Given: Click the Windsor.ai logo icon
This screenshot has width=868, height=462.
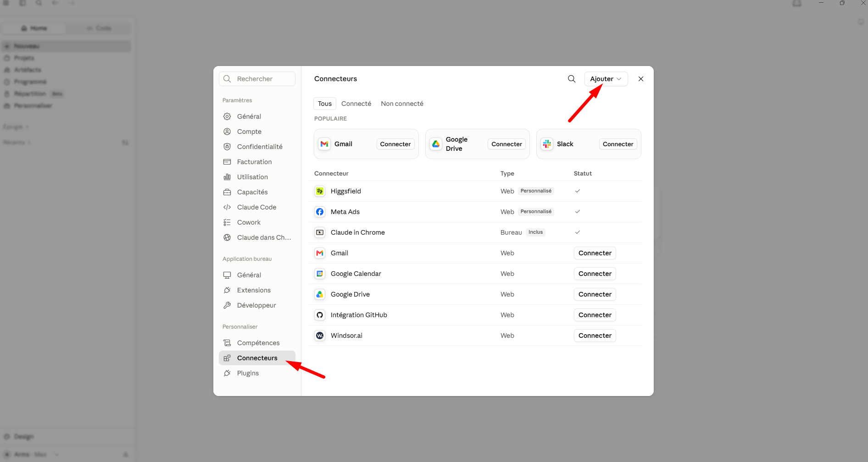Looking at the screenshot, I should [320, 335].
